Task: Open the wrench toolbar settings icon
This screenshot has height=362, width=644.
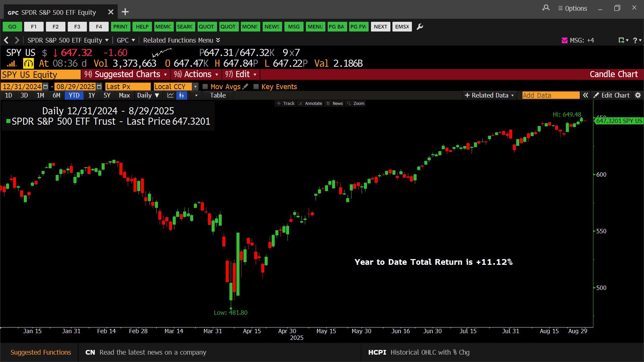Action: pos(420,27)
